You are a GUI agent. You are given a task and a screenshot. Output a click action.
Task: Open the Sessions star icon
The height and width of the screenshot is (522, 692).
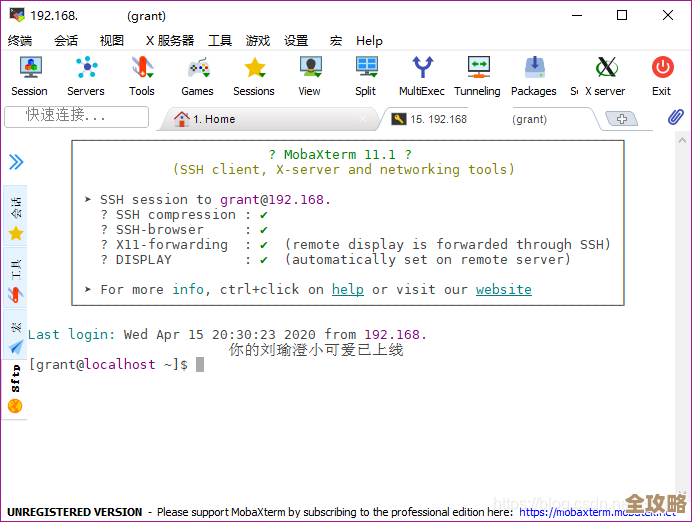[x=254, y=76]
